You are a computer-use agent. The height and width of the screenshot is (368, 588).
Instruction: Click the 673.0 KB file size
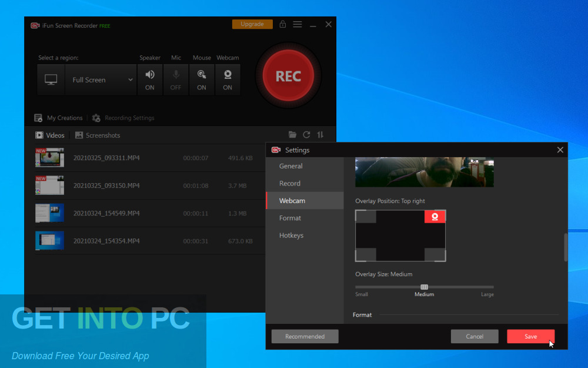pyautogui.click(x=240, y=241)
